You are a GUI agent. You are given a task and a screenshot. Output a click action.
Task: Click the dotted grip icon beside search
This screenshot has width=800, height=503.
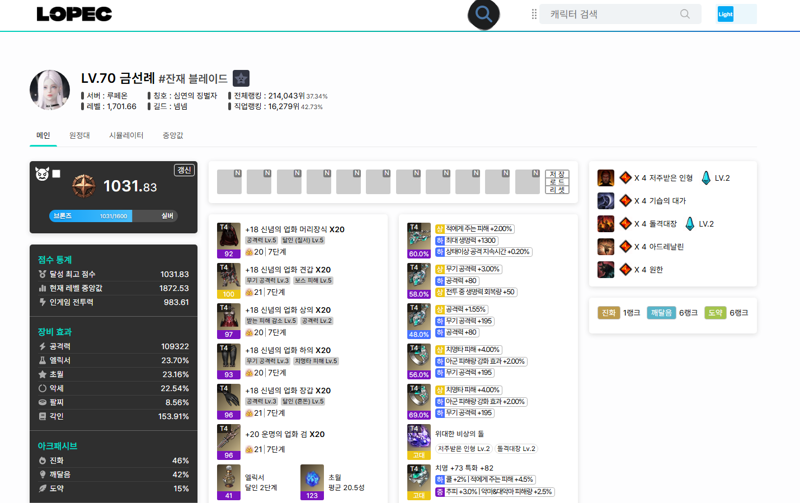[534, 14]
